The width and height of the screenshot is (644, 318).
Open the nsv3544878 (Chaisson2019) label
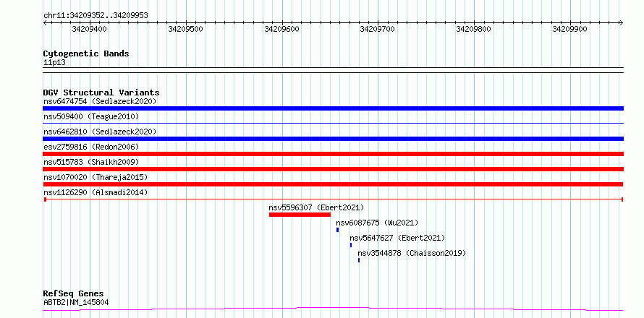coord(412,253)
